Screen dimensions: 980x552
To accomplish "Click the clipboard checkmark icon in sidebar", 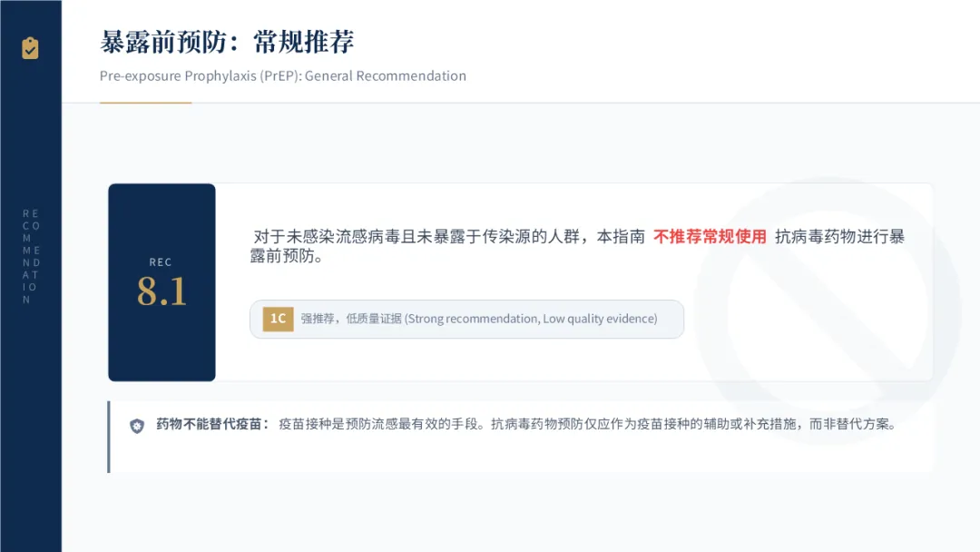I will point(30,48).
